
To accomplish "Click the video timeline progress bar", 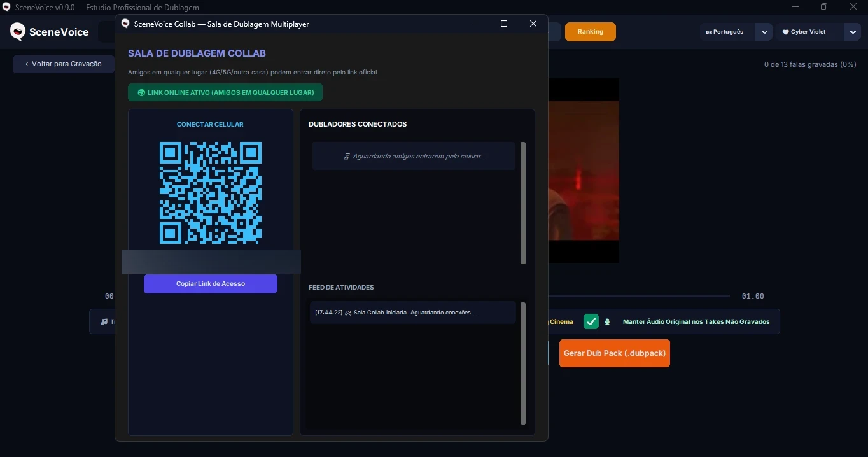I will 639,296.
